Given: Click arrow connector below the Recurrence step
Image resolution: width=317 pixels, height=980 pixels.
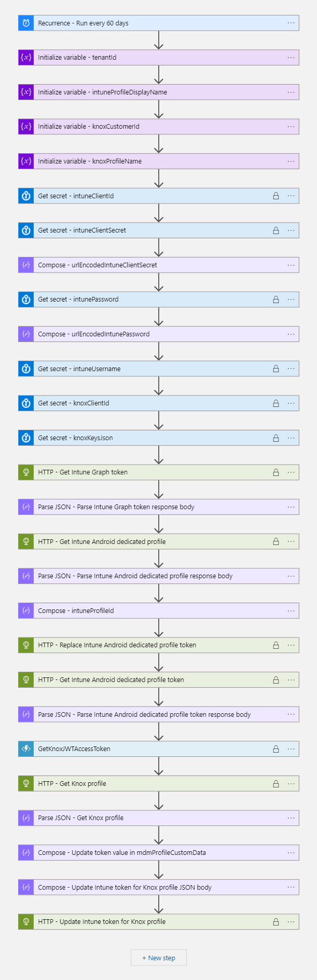Looking at the screenshot, I should coord(159,40).
